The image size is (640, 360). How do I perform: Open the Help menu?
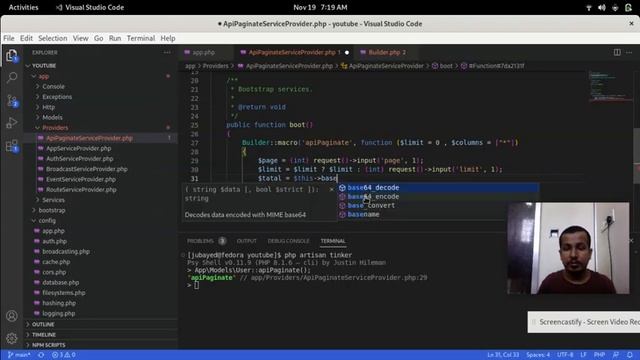[168, 38]
